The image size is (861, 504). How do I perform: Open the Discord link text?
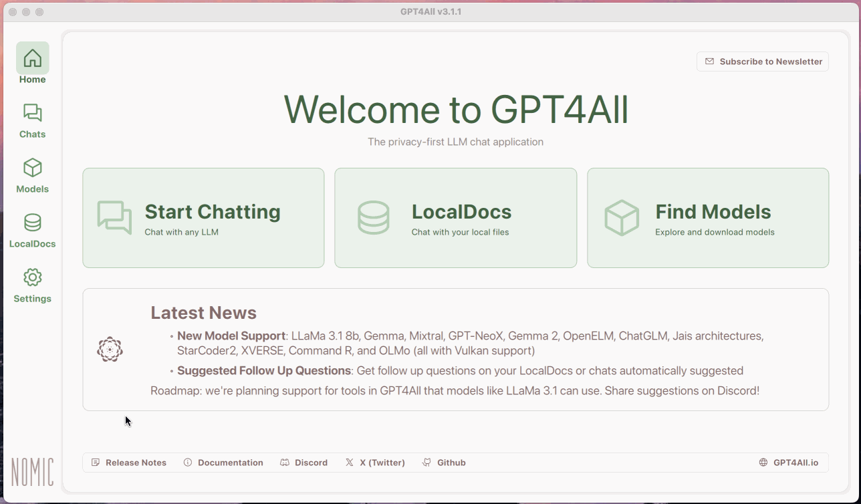311,463
